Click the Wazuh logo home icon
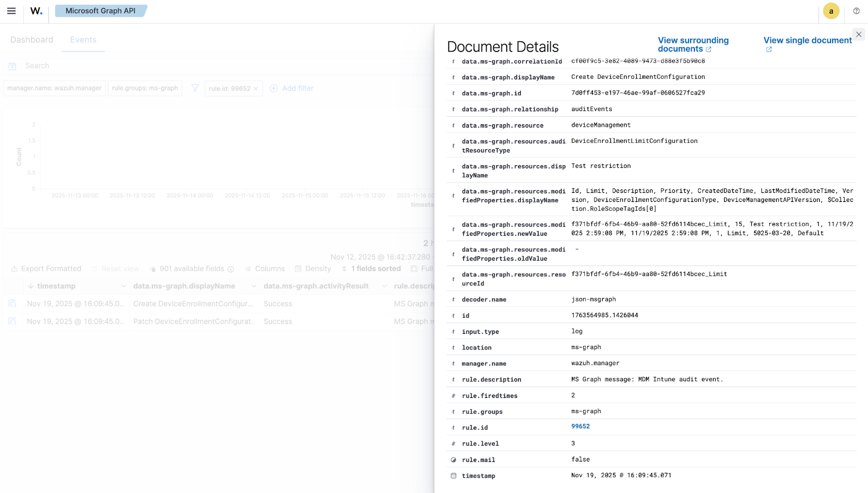This screenshot has width=868, height=493. pos(36,11)
